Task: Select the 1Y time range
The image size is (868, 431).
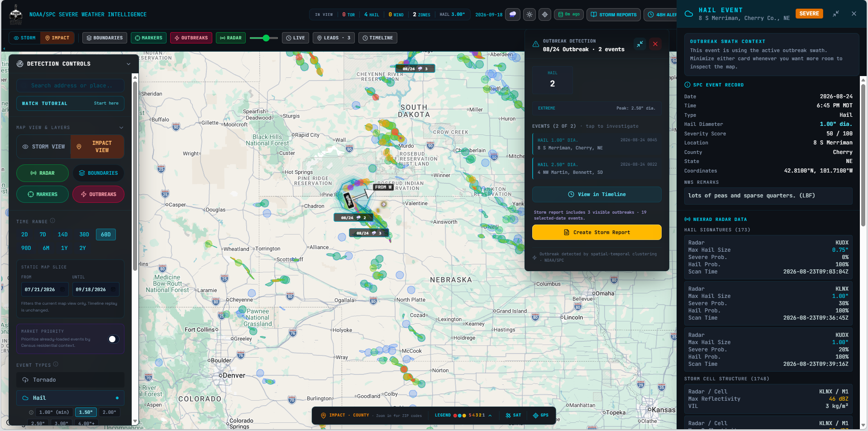Action: click(x=64, y=248)
